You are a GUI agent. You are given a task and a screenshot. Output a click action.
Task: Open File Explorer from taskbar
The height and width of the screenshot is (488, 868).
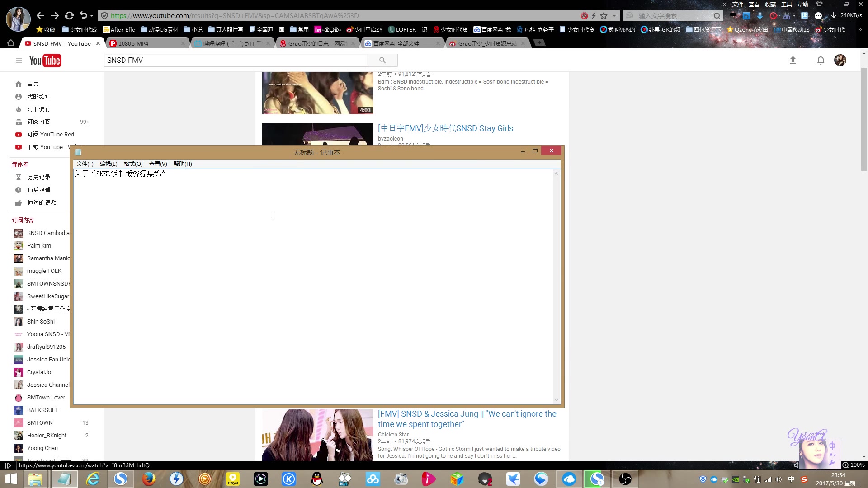(x=35, y=479)
